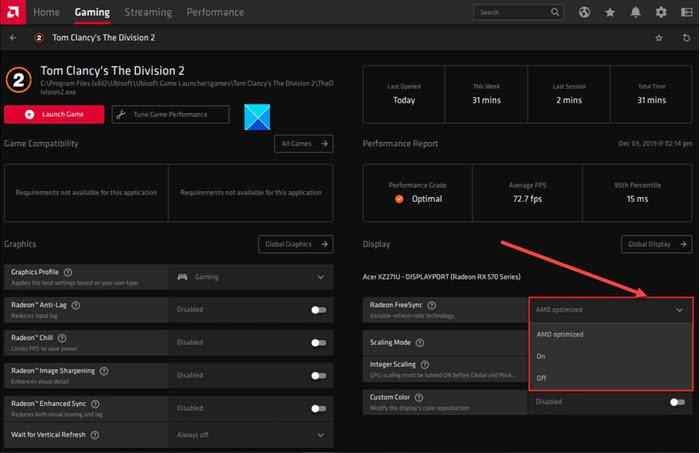Toggle Custom Color switch

(x=677, y=402)
